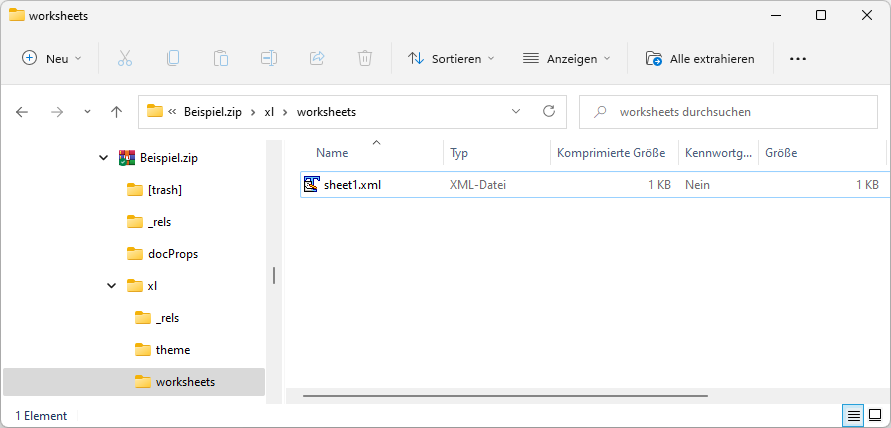This screenshot has width=891, height=428.
Task: Collapse the xl folder node
Action: point(112,286)
